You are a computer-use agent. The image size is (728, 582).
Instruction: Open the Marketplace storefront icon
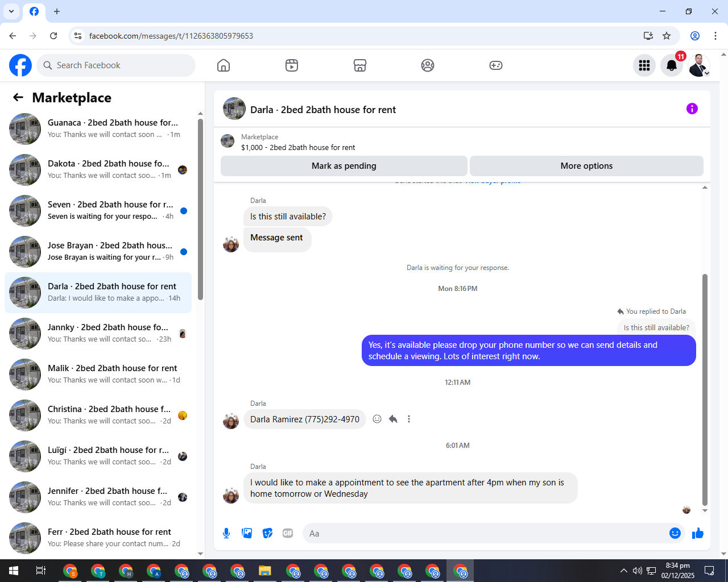[x=360, y=65]
